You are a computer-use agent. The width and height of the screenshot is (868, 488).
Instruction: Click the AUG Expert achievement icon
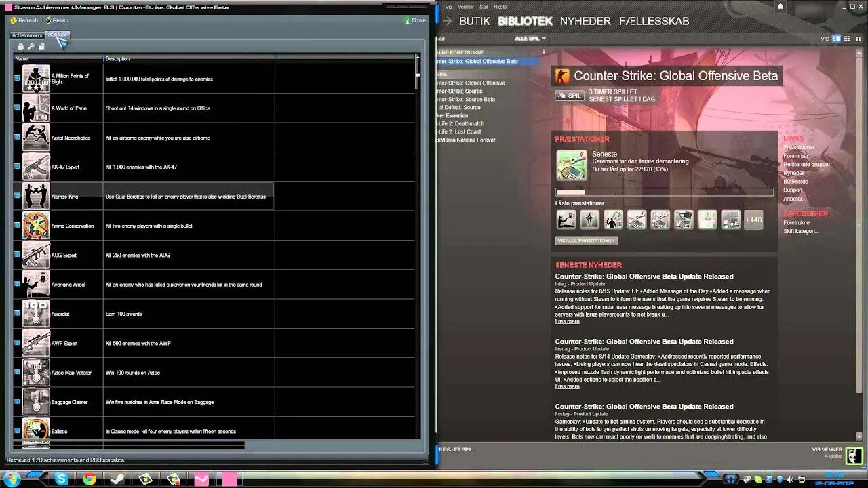tap(36, 255)
